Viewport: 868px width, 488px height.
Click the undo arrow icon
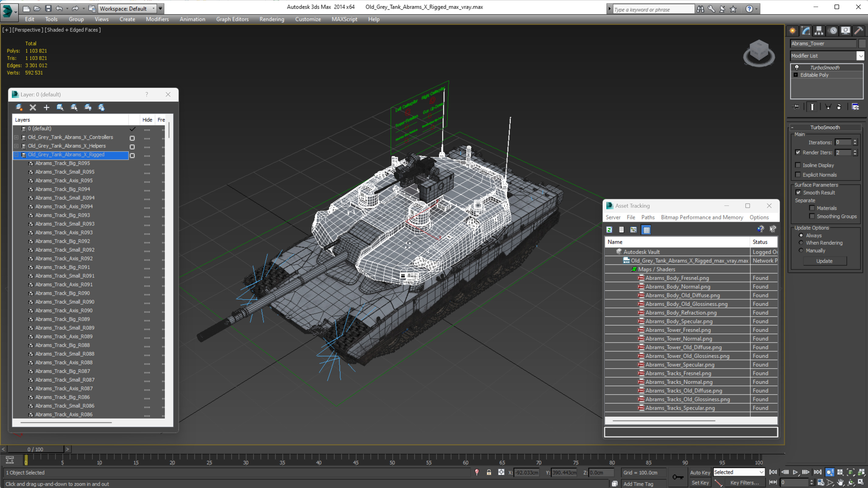(x=59, y=9)
